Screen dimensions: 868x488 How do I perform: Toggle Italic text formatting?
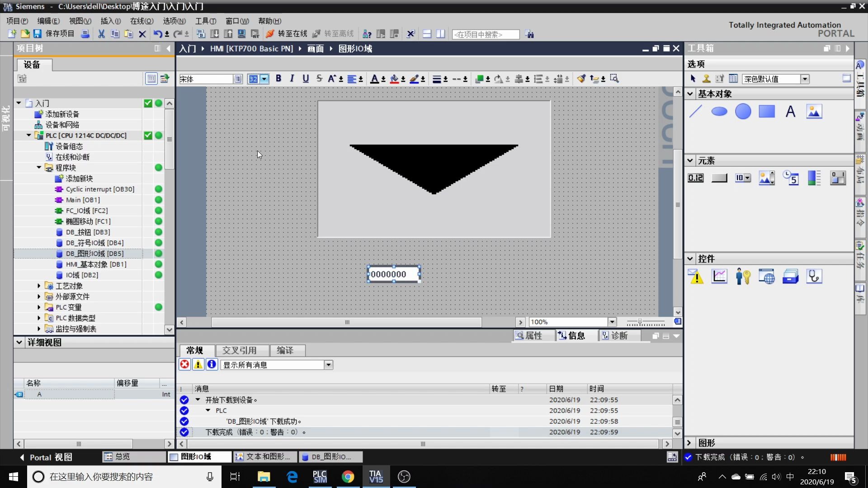pos(292,79)
